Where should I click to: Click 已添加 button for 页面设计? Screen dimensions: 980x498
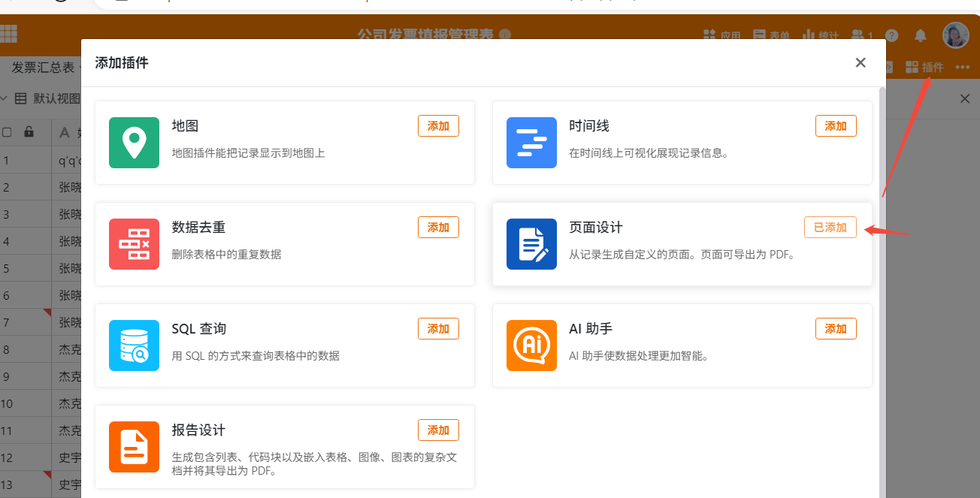pyautogui.click(x=830, y=228)
